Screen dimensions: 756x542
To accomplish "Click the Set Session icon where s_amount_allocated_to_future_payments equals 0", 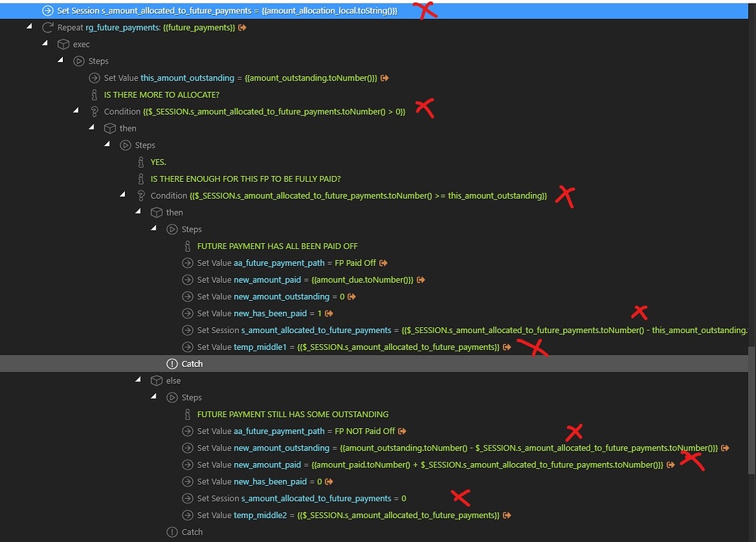I will 188,497.
